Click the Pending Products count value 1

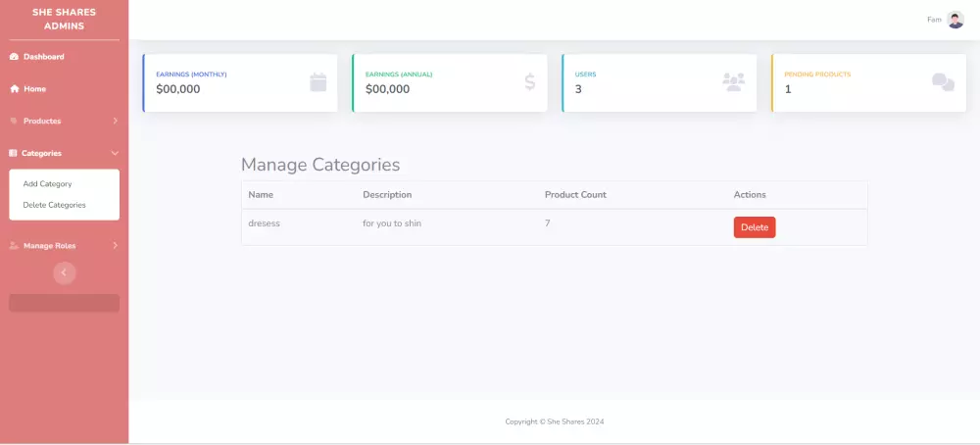tap(788, 89)
